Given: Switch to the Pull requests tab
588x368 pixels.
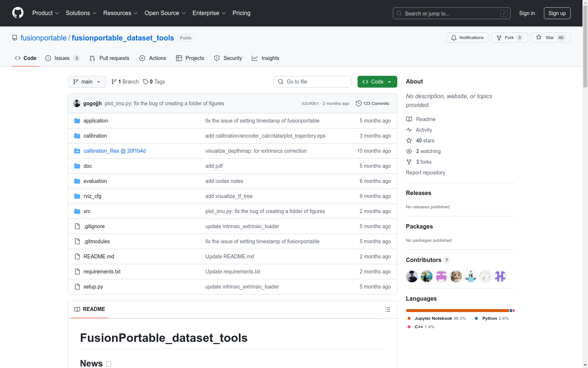Looking at the screenshot, I should coord(110,58).
